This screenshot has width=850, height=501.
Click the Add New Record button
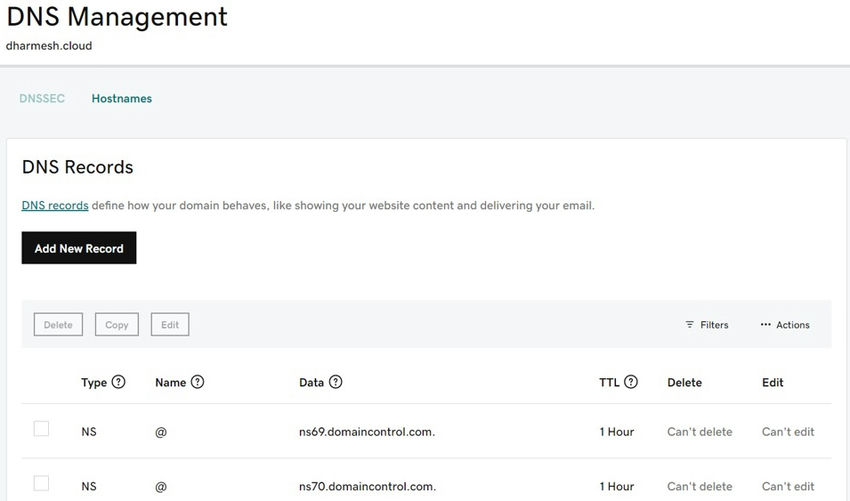click(79, 248)
